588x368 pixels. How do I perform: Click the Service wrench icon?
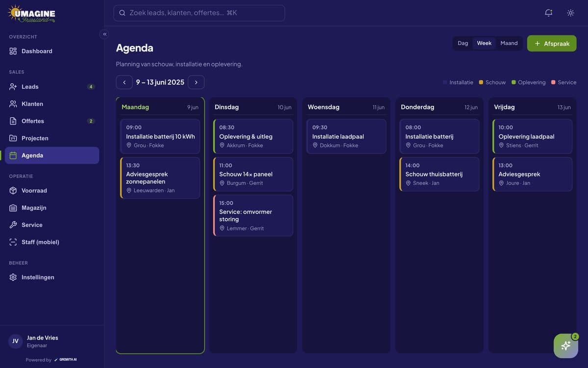point(13,225)
